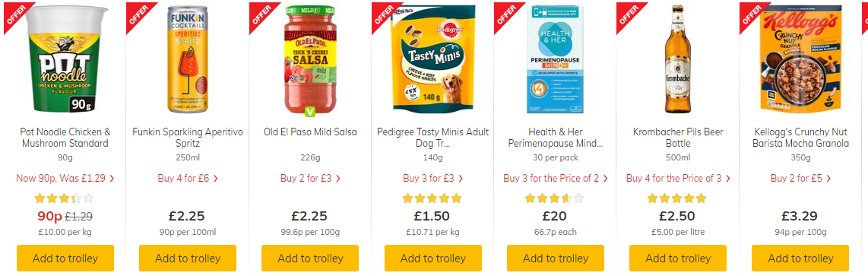The width and height of the screenshot is (868, 276).
Task: Expand the 'Buy 2 for £3' salsa offer
Action: coord(311,179)
